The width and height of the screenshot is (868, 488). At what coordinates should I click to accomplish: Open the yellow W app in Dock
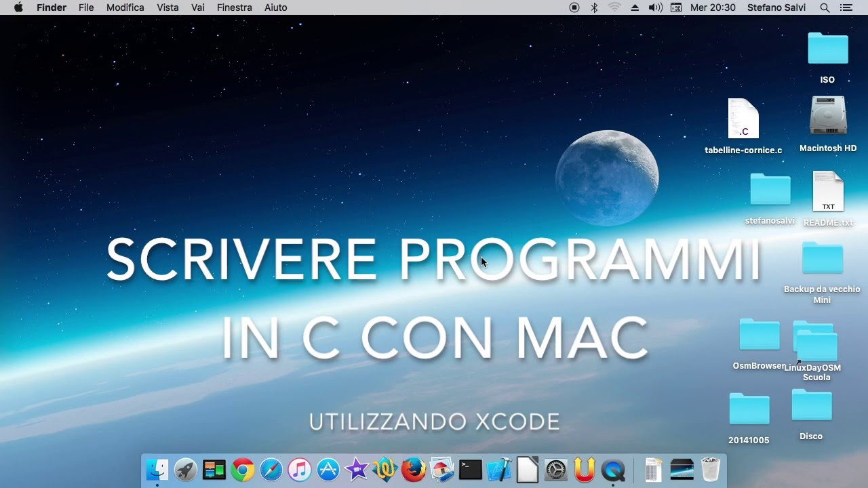click(x=384, y=469)
